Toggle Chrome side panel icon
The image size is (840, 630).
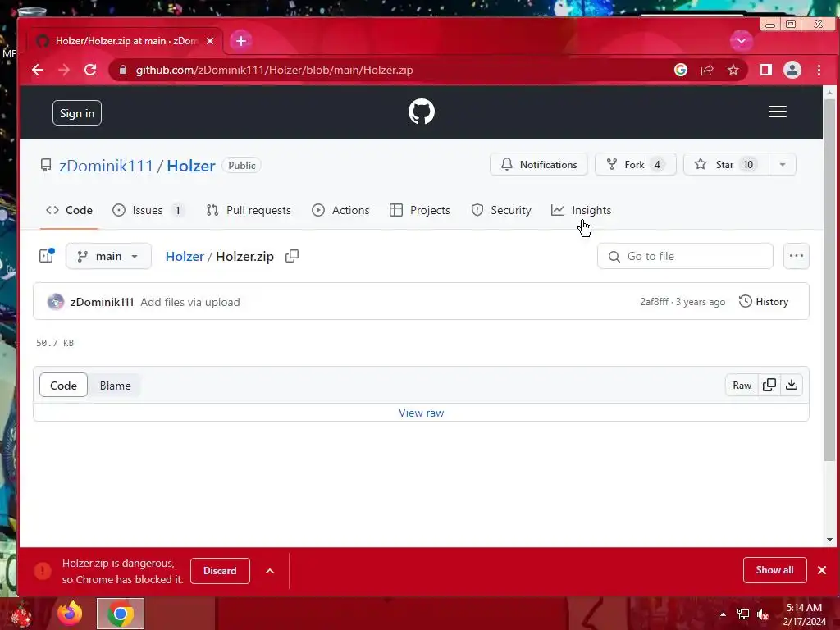pyautogui.click(x=766, y=70)
